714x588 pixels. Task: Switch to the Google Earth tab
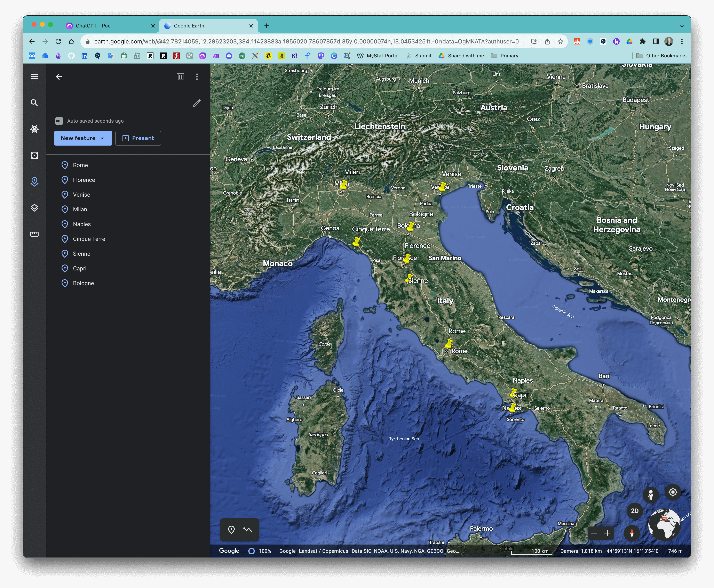[x=208, y=26]
